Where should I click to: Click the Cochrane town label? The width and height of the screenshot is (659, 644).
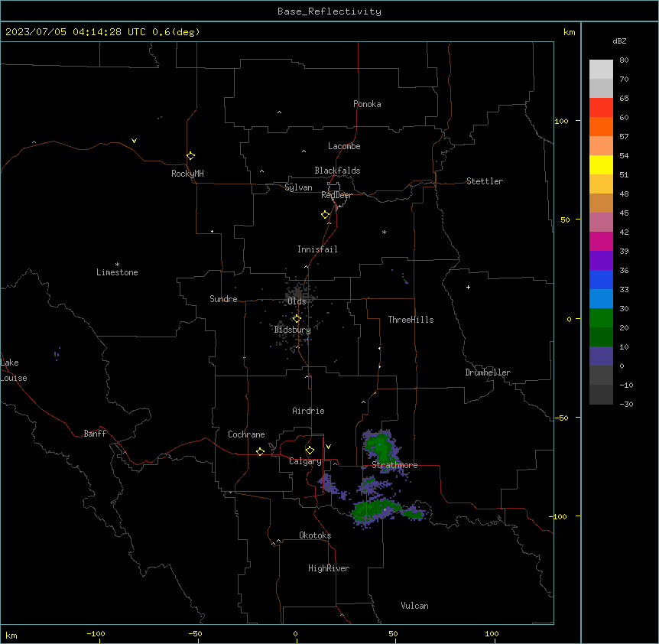[246, 434]
